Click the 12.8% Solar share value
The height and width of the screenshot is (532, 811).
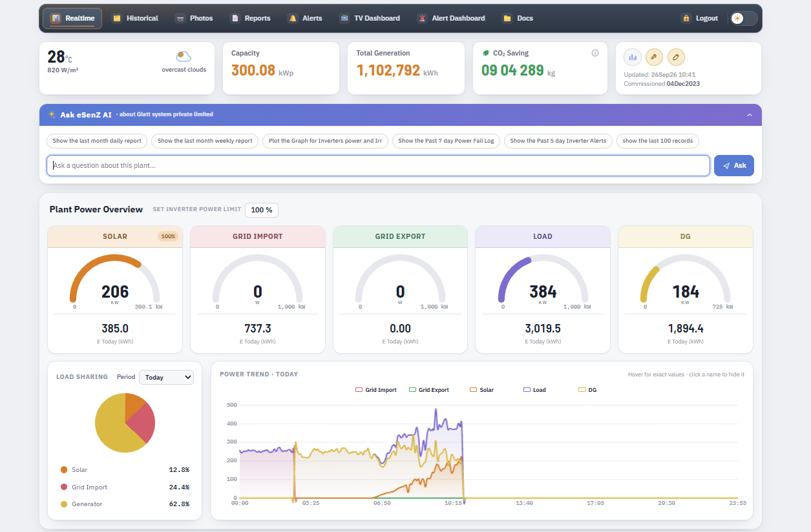pyautogui.click(x=179, y=470)
